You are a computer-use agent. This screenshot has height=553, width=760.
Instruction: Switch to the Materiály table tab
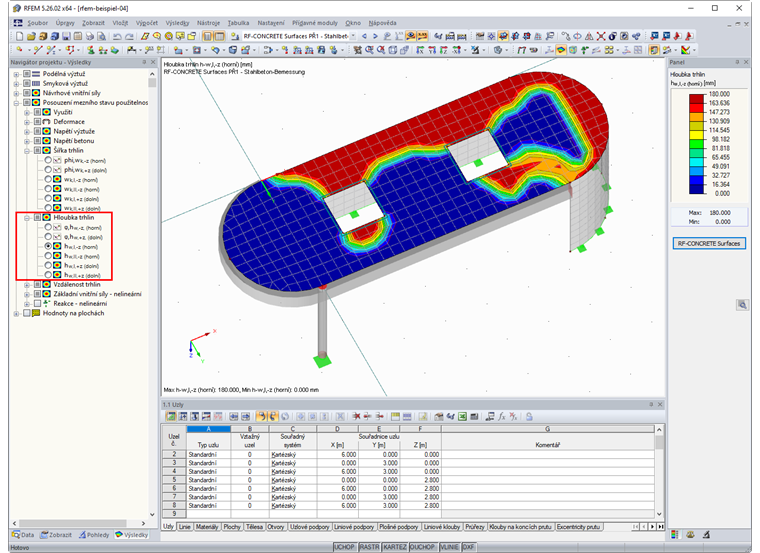[x=207, y=526]
